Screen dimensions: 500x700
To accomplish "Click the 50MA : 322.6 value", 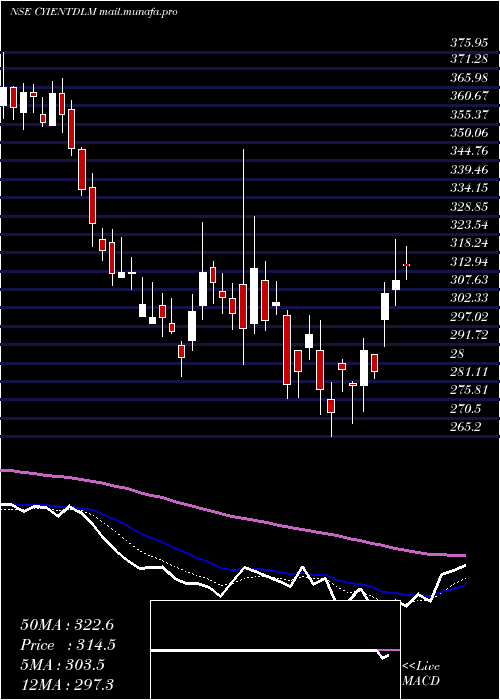I will point(67,625).
